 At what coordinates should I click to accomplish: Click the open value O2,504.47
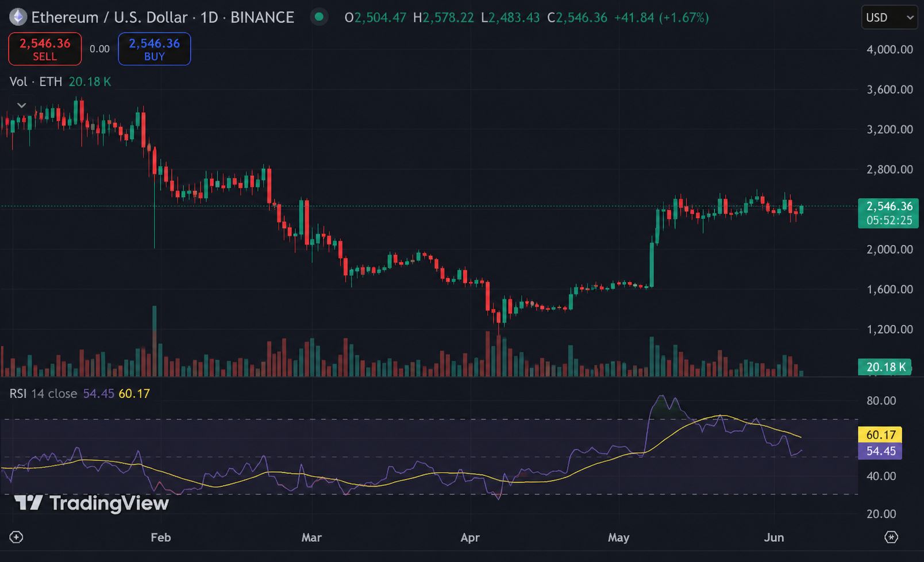coord(376,18)
